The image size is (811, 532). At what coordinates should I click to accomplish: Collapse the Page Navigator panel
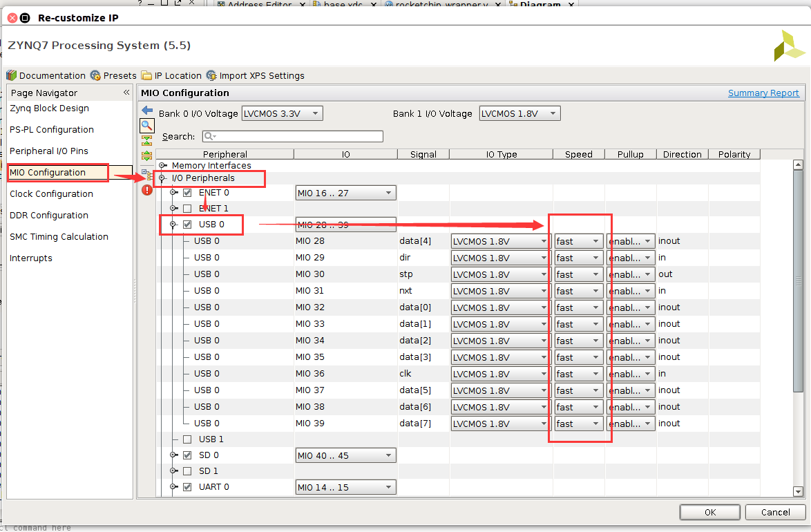(x=126, y=93)
